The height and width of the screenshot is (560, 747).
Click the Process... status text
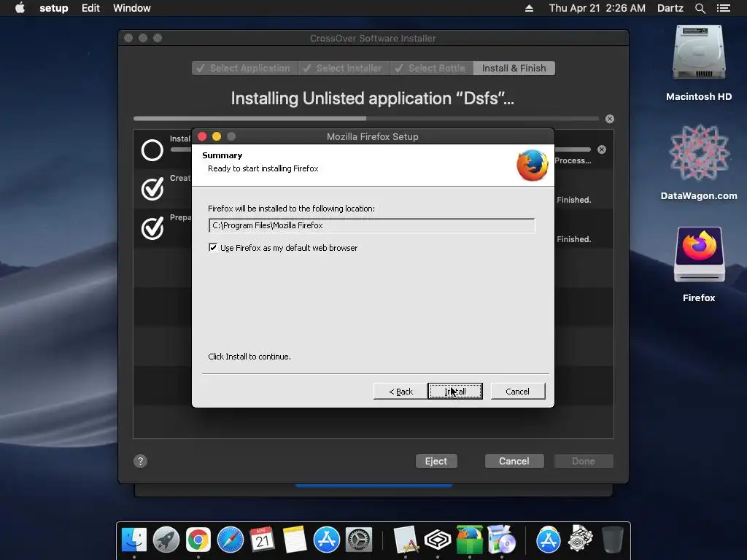(x=573, y=160)
